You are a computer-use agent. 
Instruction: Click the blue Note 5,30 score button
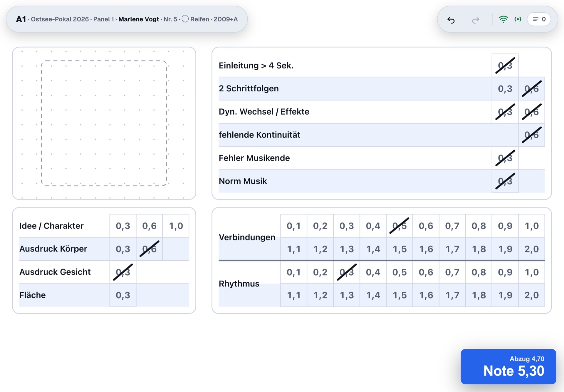pos(508,366)
